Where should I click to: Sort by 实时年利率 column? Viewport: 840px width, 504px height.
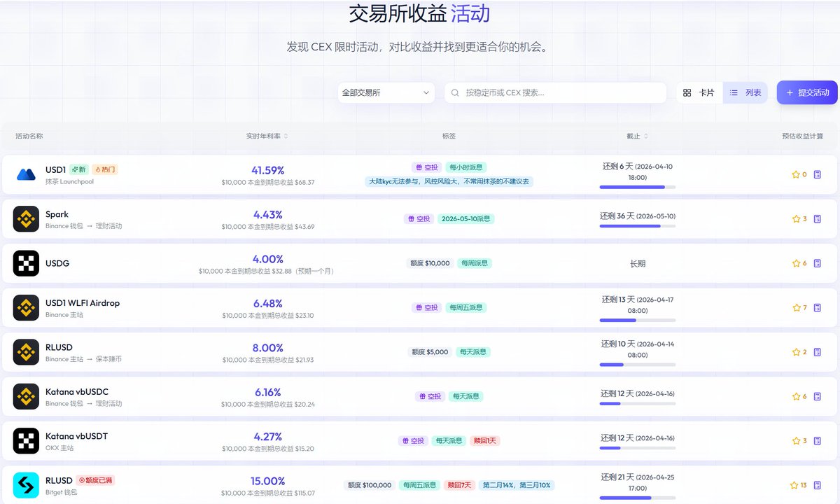(x=267, y=136)
